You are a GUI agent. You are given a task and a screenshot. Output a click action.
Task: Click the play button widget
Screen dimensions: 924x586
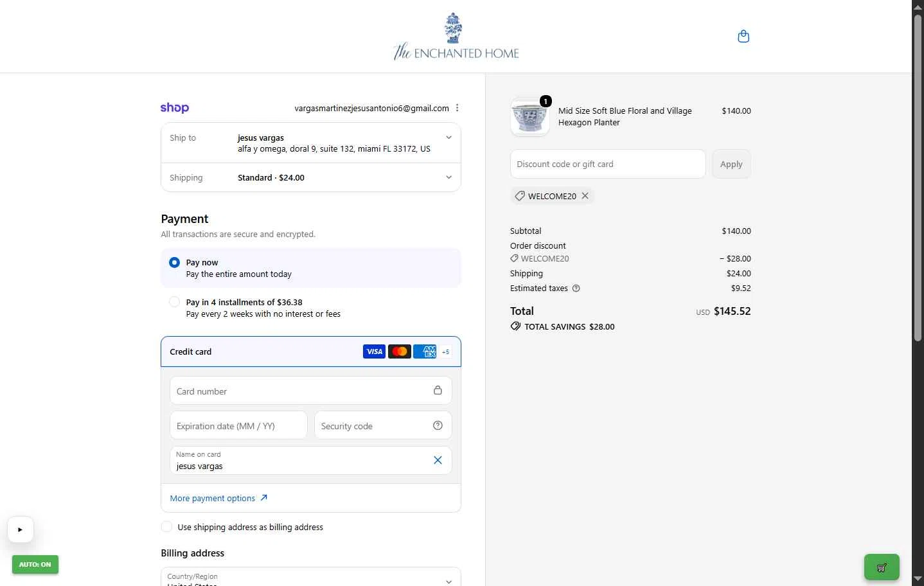pos(21,530)
